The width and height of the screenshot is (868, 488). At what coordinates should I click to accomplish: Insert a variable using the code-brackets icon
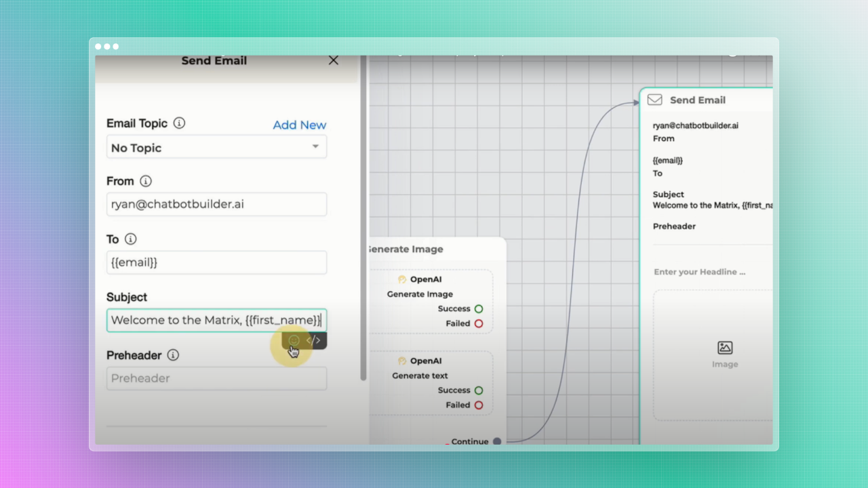pyautogui.click(x=313, y=341)
